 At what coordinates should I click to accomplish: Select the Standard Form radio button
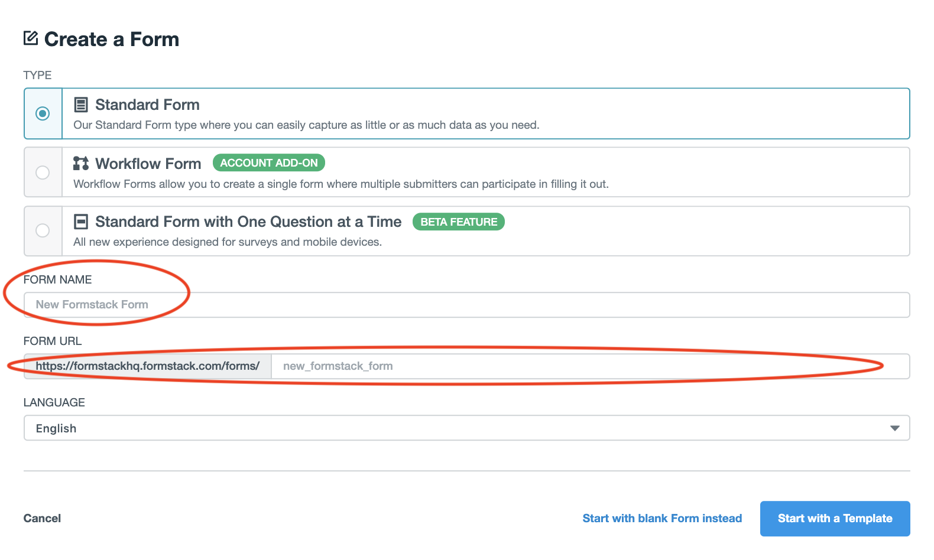pos(43,113)
